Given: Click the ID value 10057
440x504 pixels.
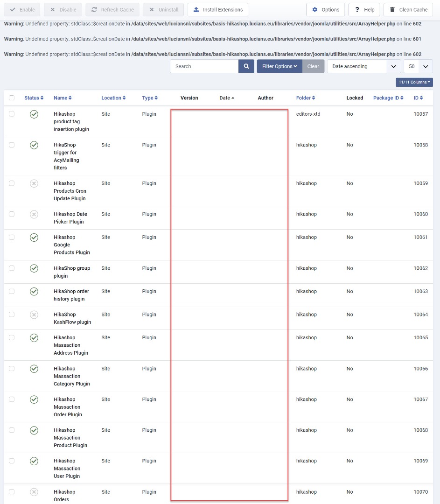Looking at the screenshot, I should (x=421, y=114).
